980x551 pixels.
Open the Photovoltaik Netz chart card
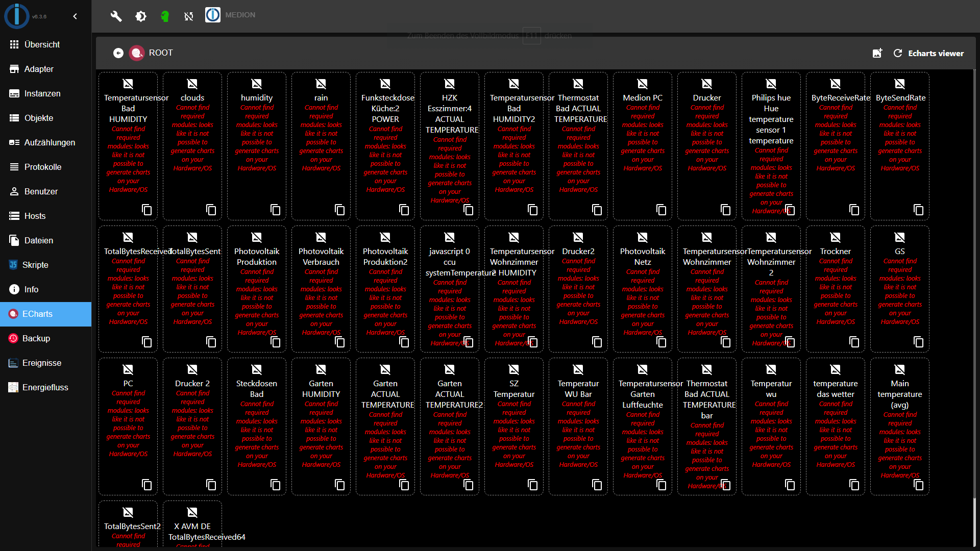(643, 289)
